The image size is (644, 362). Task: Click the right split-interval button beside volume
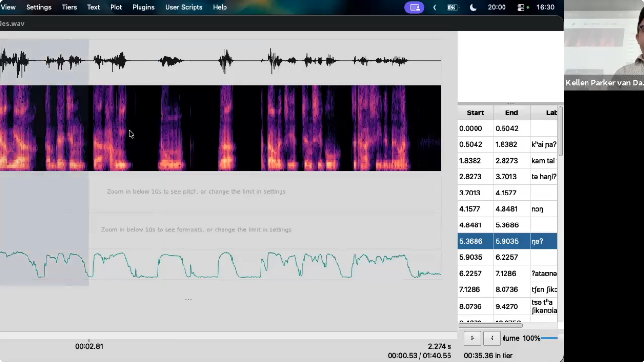pos(492,338)
